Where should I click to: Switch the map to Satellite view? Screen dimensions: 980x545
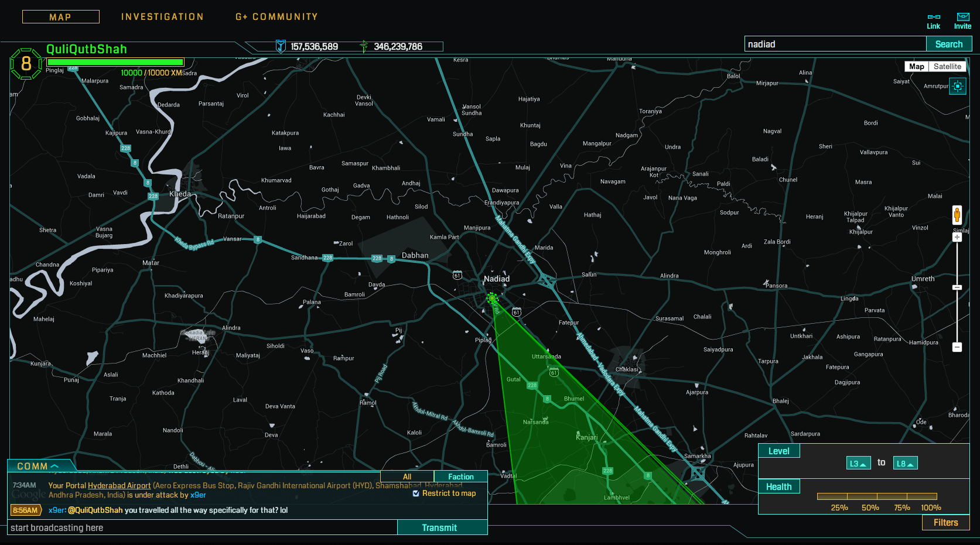pyautogui.click(x=947, y=67)
